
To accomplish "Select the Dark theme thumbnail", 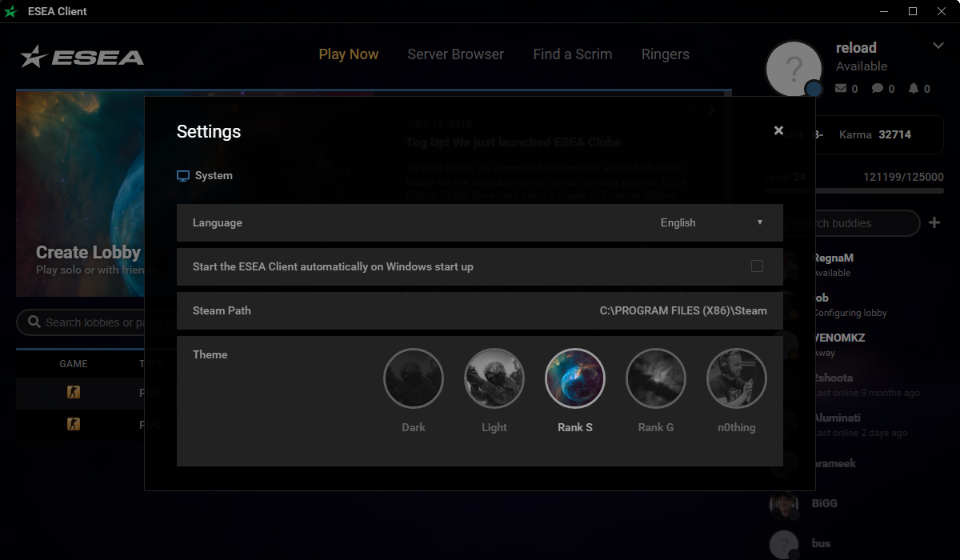I will pyautogui.click(x=414, y=378).
